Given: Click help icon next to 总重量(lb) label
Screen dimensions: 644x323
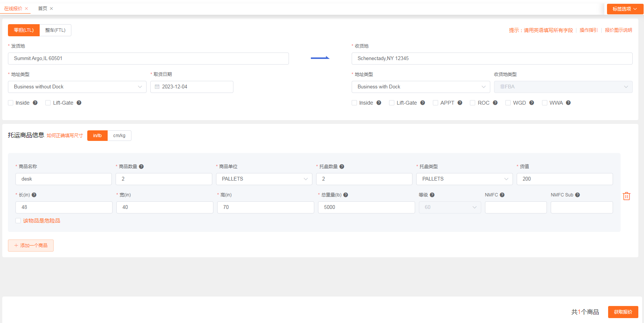Looking at the screenshot, I should point(346,195).
